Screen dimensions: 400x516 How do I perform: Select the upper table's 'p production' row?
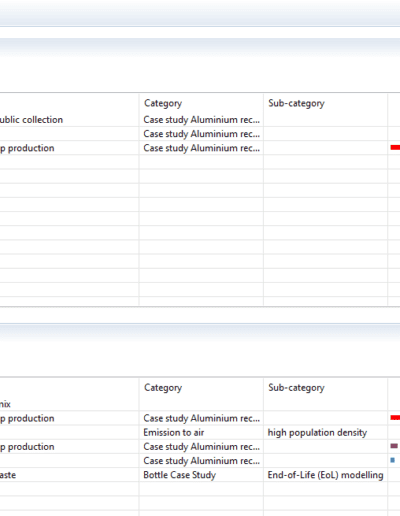click(200, 148)
